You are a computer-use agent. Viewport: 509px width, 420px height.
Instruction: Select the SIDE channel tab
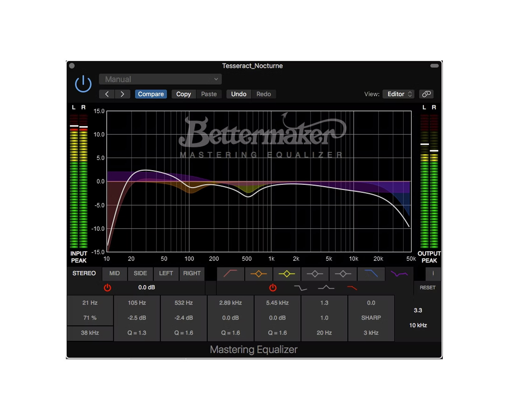coord(140,273)
